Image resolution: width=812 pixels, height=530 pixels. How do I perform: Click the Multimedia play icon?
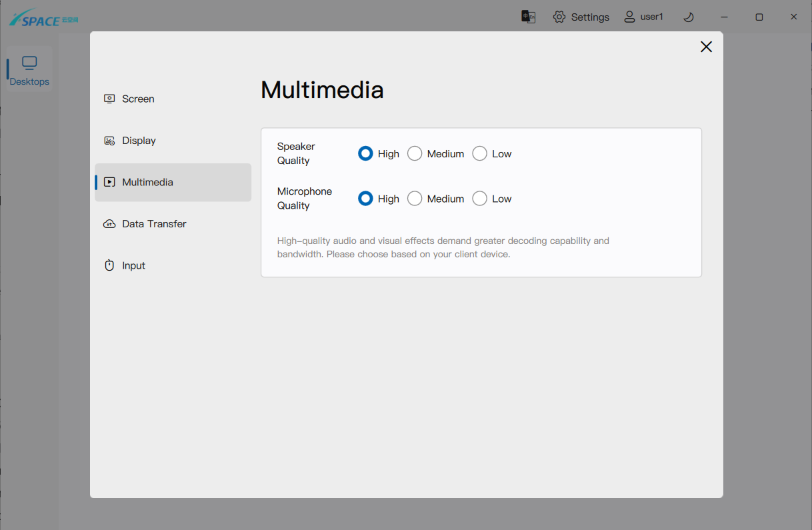pyautogui.click(x=109, y=182)
